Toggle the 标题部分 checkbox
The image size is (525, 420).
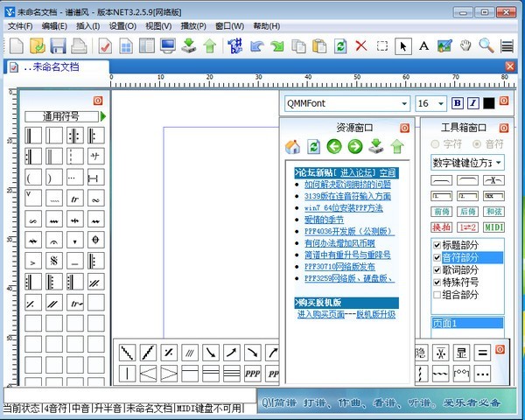pyautogui.click(x=437, y=245)
